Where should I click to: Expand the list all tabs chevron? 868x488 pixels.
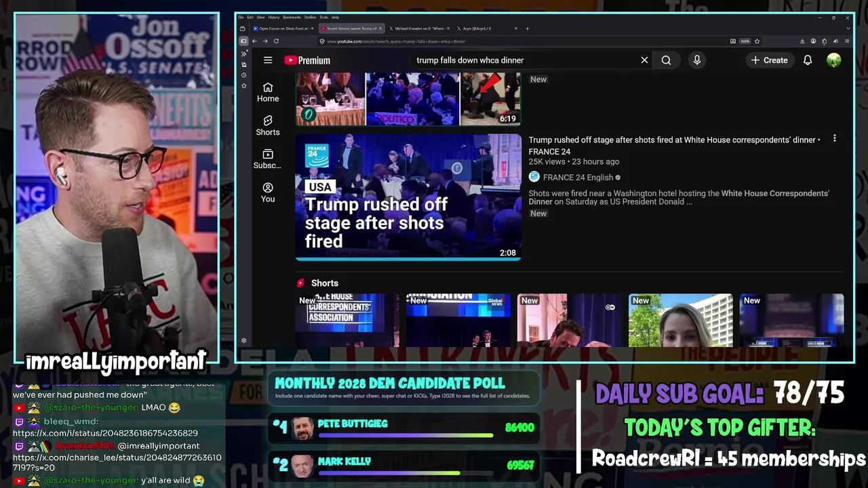click(848, 28)
